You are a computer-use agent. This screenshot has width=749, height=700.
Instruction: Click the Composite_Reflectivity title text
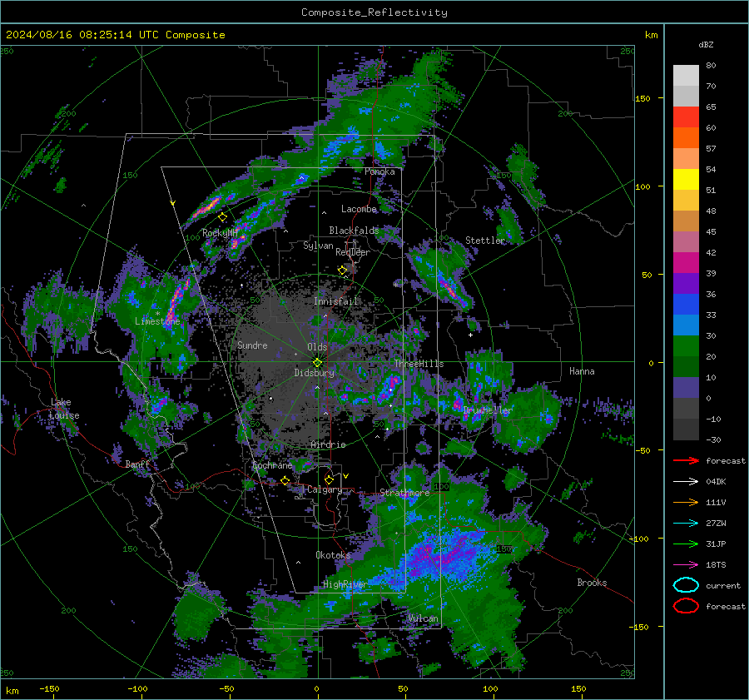(x=374, y=12)
